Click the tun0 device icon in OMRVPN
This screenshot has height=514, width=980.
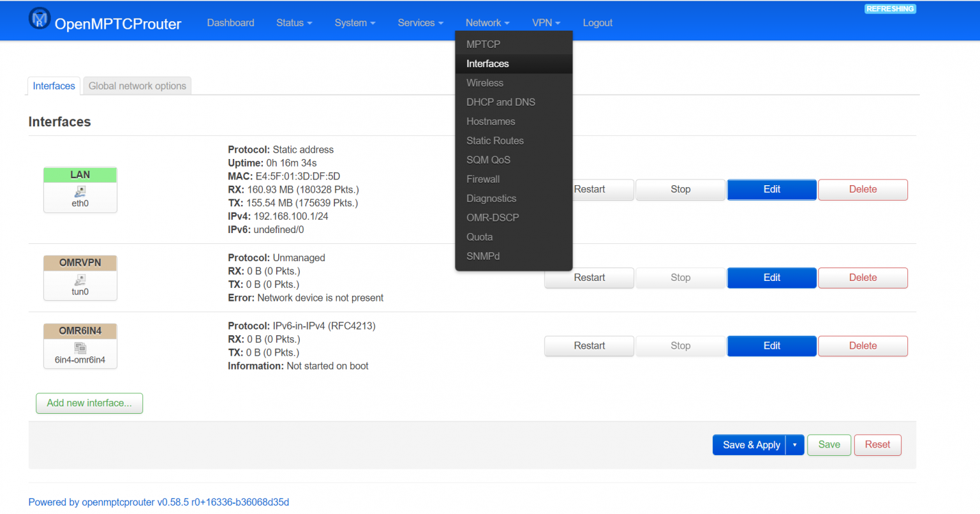pos(80,279)
